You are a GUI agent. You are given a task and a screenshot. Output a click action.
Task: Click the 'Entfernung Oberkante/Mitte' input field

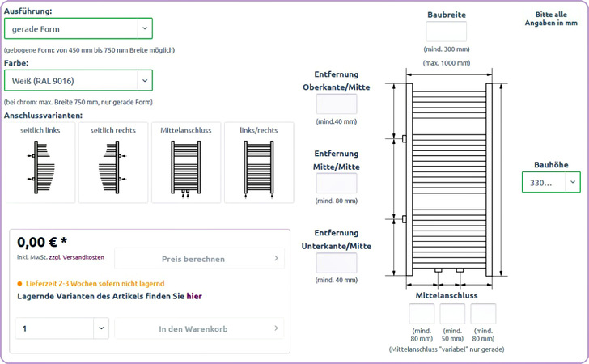(x=336, y=104)
